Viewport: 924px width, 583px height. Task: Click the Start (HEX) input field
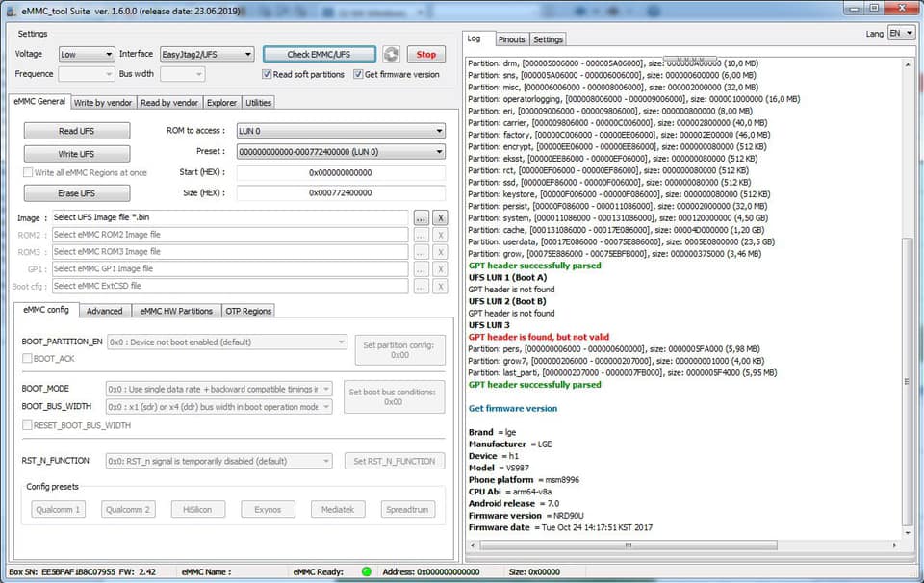tap(341, 172)
